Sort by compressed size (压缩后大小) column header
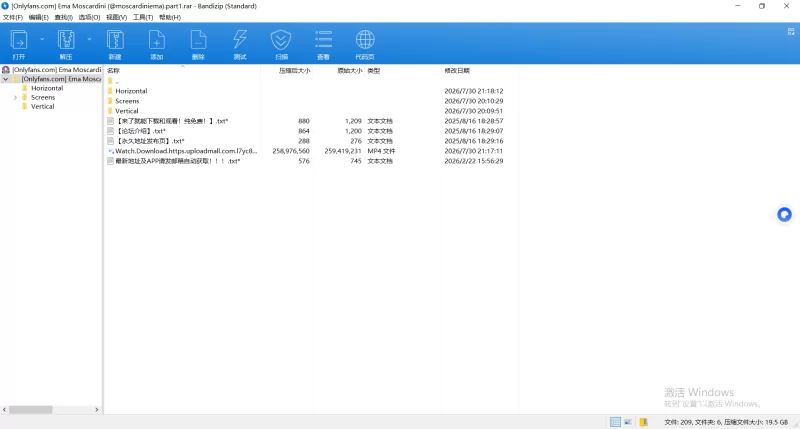This screenshot has height=429, width=800. tap(294, 70)
